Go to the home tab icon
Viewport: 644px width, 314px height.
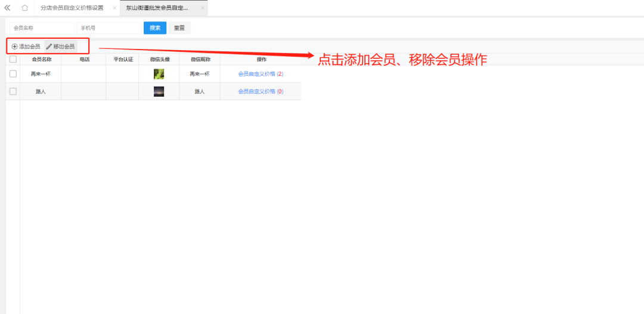point(24,8)
